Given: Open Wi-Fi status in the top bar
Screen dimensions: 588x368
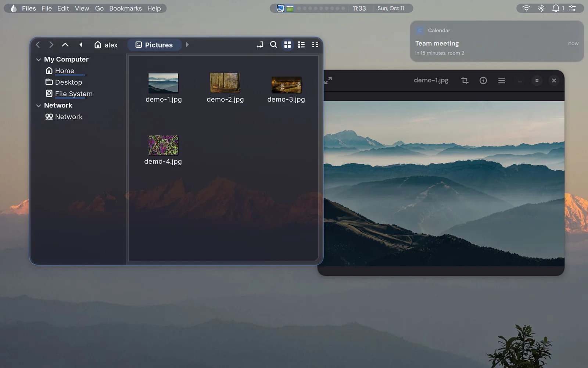Looking at the screenshot, I should click(x=526, y=8).
